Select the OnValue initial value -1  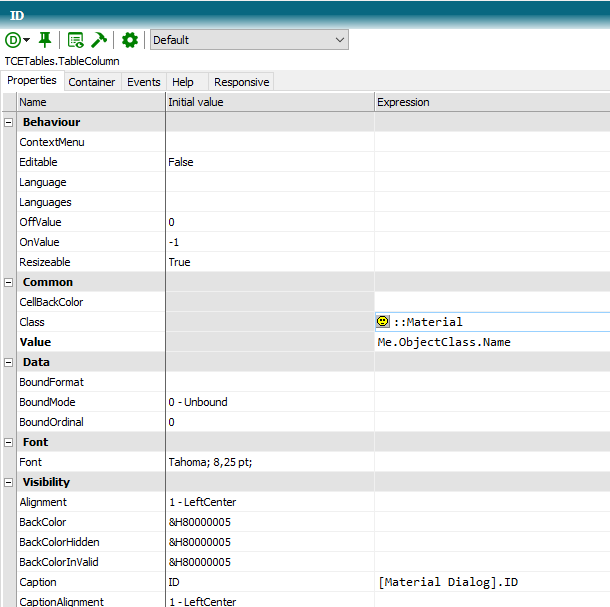(270, 242)
